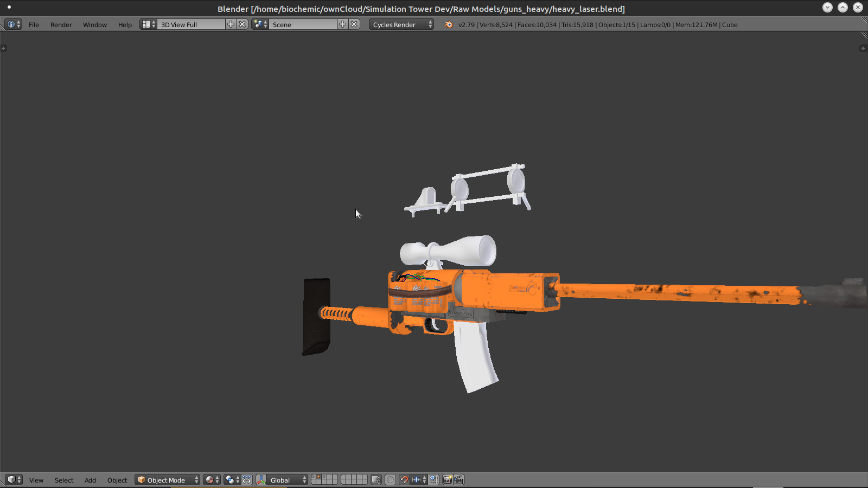Toggle proportional editing mode

pos(390,480)
